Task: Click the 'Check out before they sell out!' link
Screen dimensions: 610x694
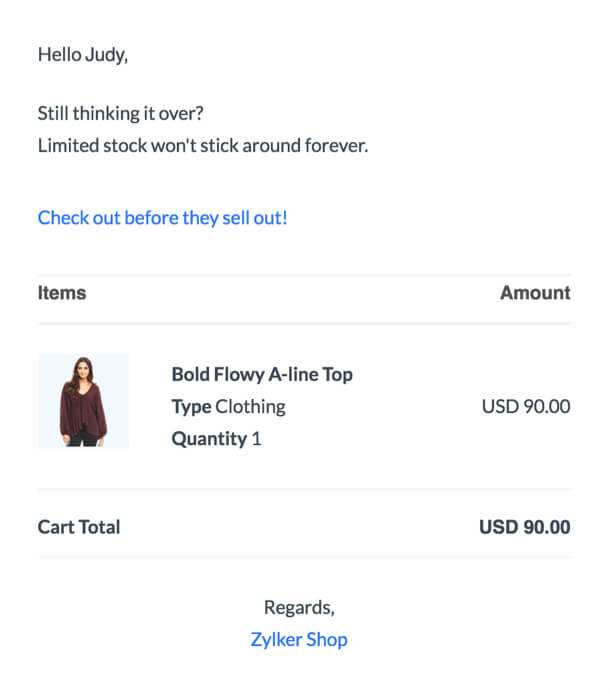Action: coord(162,217)
